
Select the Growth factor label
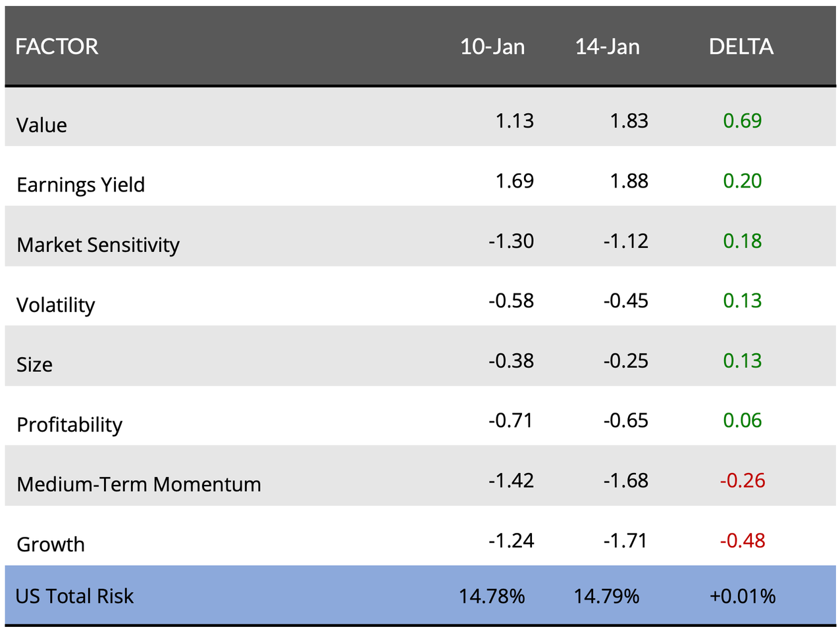pyautogui.click(x=51, y=544)
